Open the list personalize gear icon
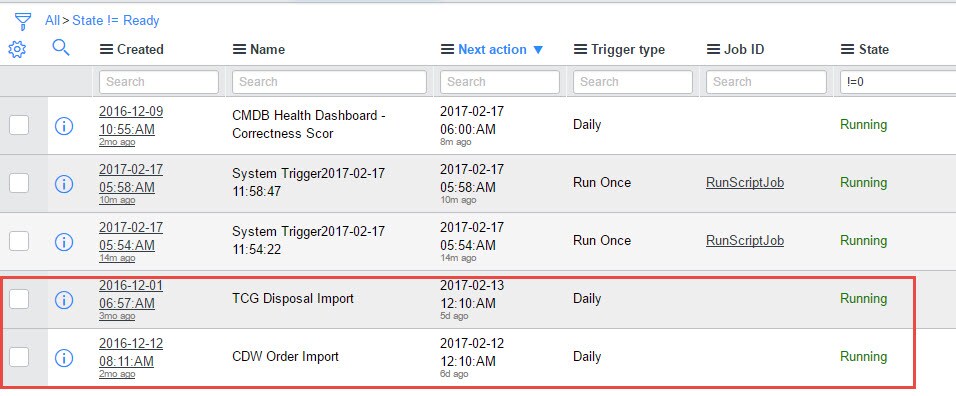The image size is (956, 396). click(17, 49)
